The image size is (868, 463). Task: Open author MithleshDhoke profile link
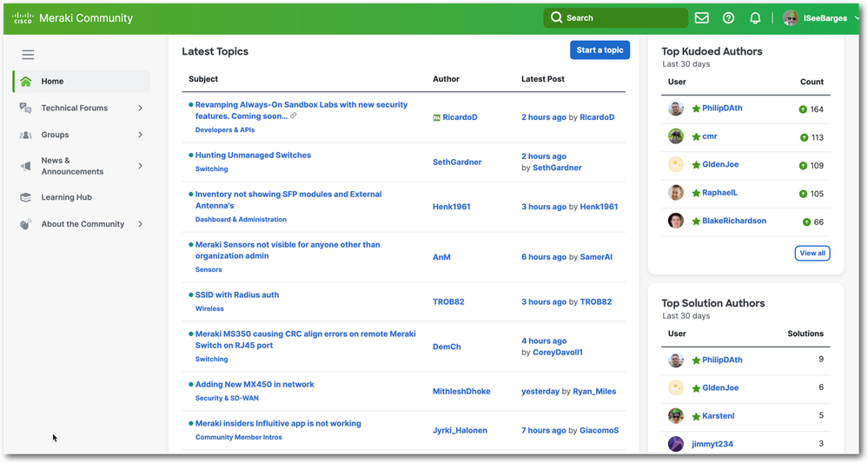click(x=461, y=392)
